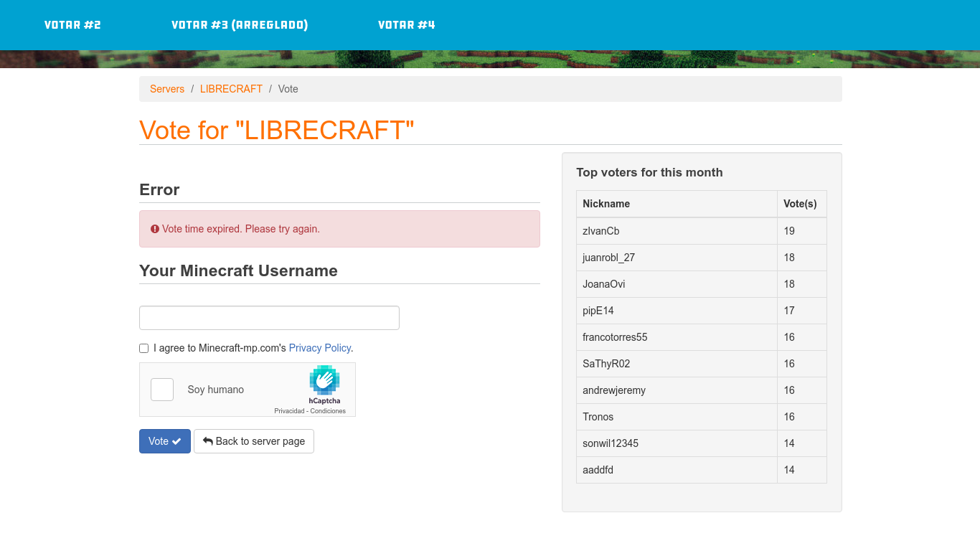This screenshot has height=551, width=980.
Task: Click the hCaptcha logo icon
Action: (324, 380)
